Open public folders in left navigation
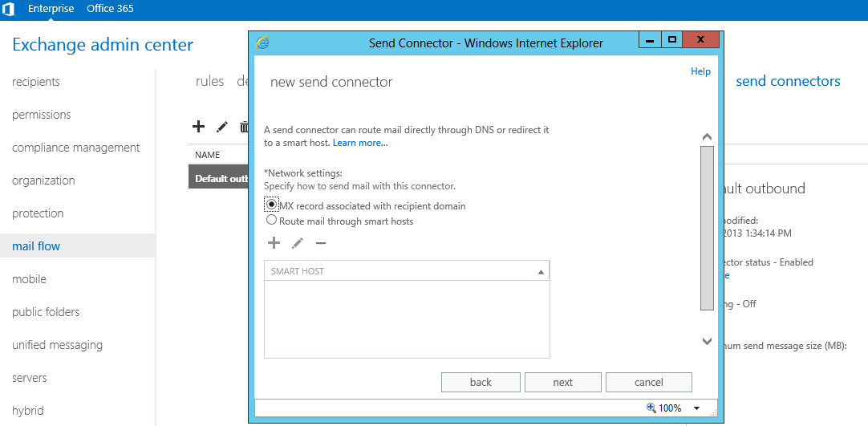Image resolution: width=868 pixels, height=426 pixels. click(46, 312)
